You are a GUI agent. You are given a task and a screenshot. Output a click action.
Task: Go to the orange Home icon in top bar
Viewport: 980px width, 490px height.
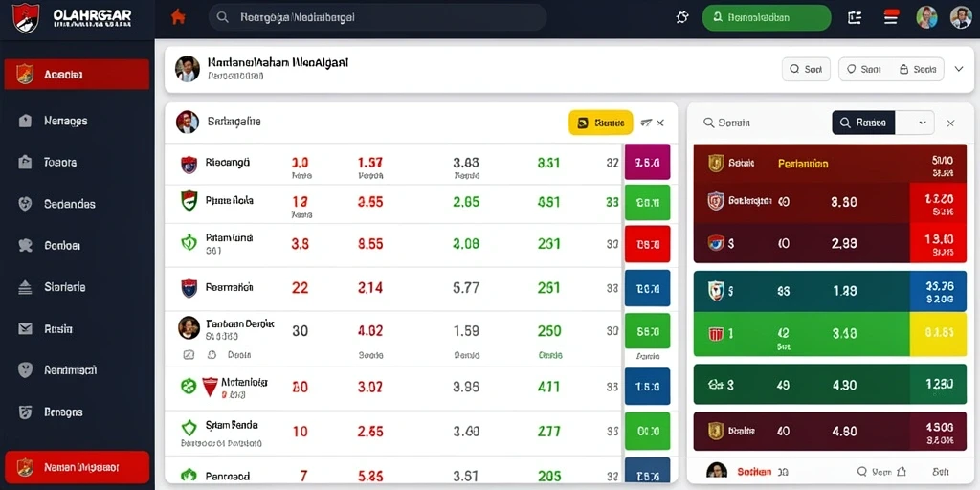pos(178,17)
